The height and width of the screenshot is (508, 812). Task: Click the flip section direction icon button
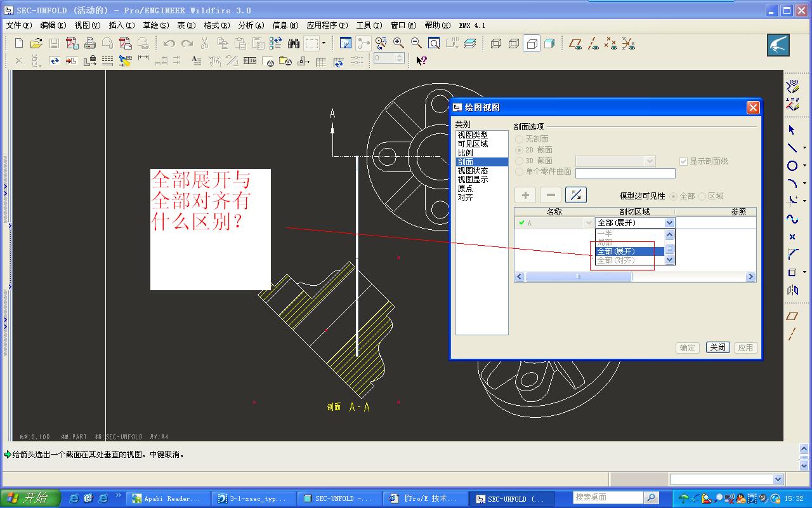(x=575, y=195)
